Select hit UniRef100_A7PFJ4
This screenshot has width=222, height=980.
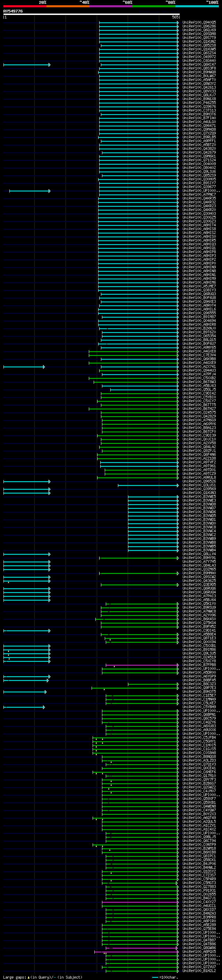[x=199, y=374]
